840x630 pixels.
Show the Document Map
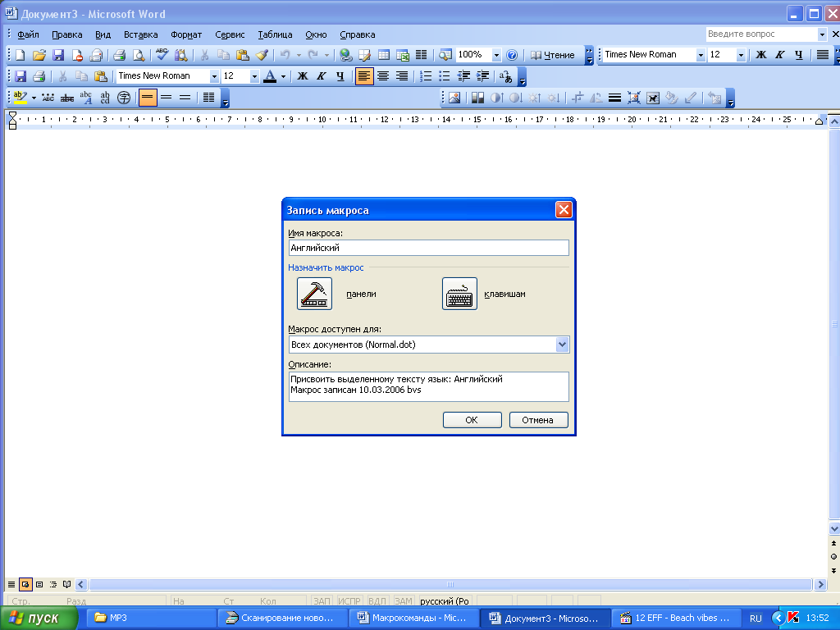[x=445, y=55]
